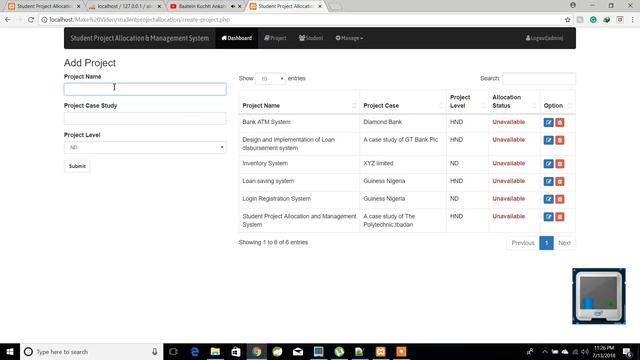The height and width of the screenshot is (360, 640).
Task: Show hidden system tray icons
Action: [544, 351]
